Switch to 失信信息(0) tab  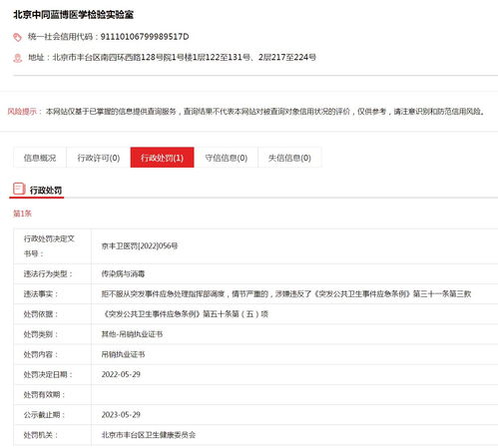tap(289, 158)
